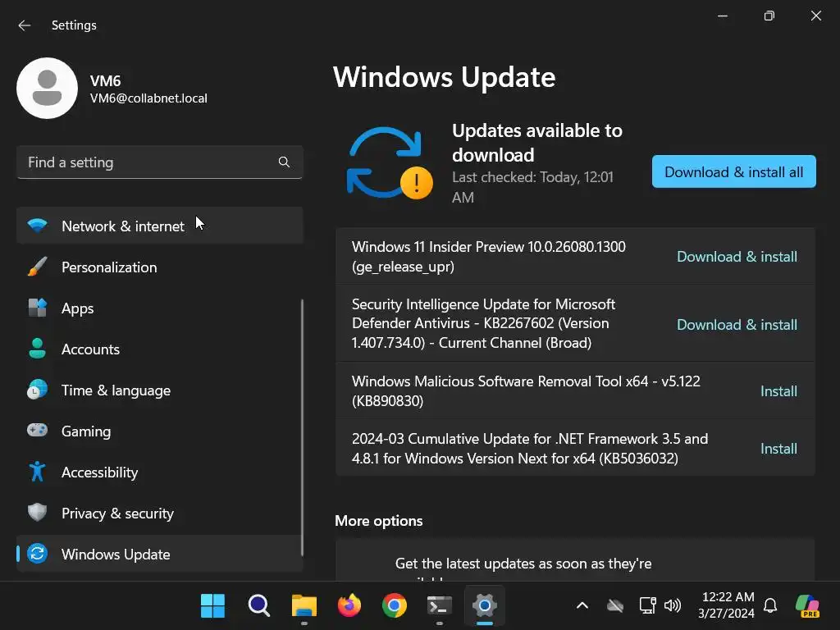This screenshot has height=630, width=840.
Task: Click the sidebar vertical scrollbar
Action: point(302,427)
